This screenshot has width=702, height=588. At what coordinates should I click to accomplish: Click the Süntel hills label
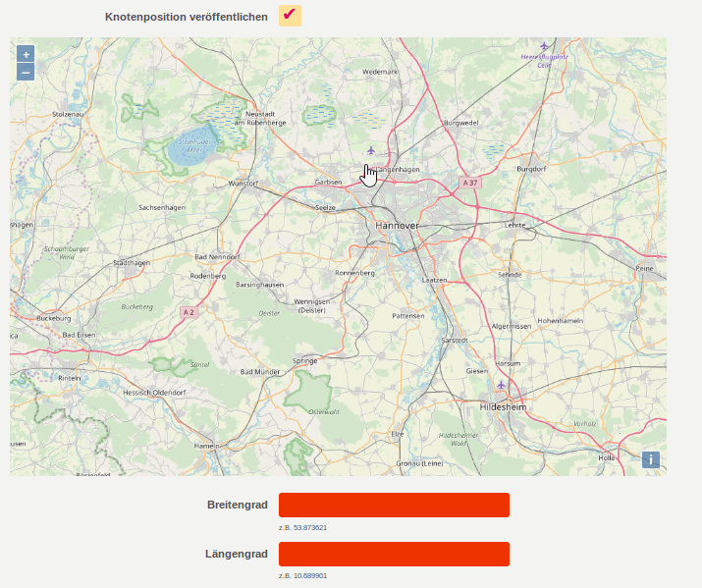(x=199, y=365)
